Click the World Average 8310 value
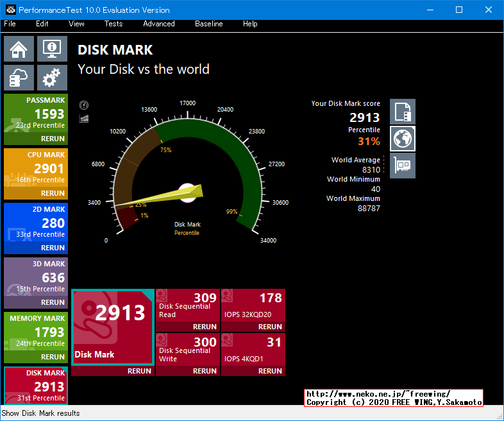Viewport: 504px width, 421px height. 371,170
